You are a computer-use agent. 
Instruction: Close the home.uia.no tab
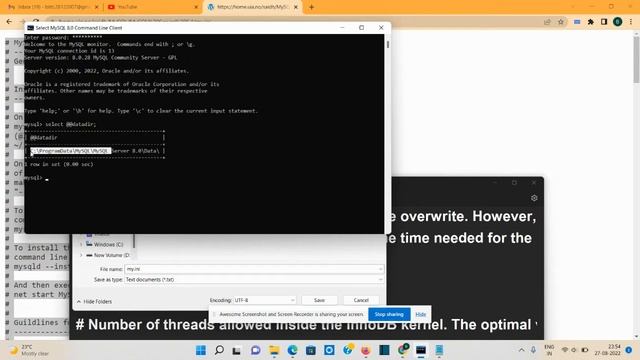pyautogui.click(x=296, y=7)
